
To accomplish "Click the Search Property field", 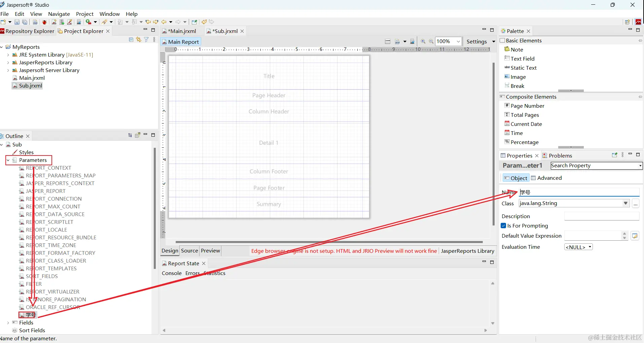I will [x=596, y=166].
